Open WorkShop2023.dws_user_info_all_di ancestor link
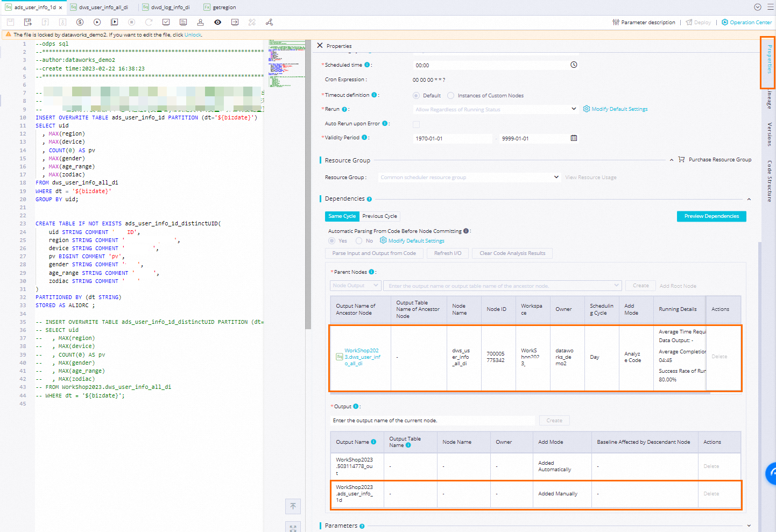776x532 pixels. [362, 357]
